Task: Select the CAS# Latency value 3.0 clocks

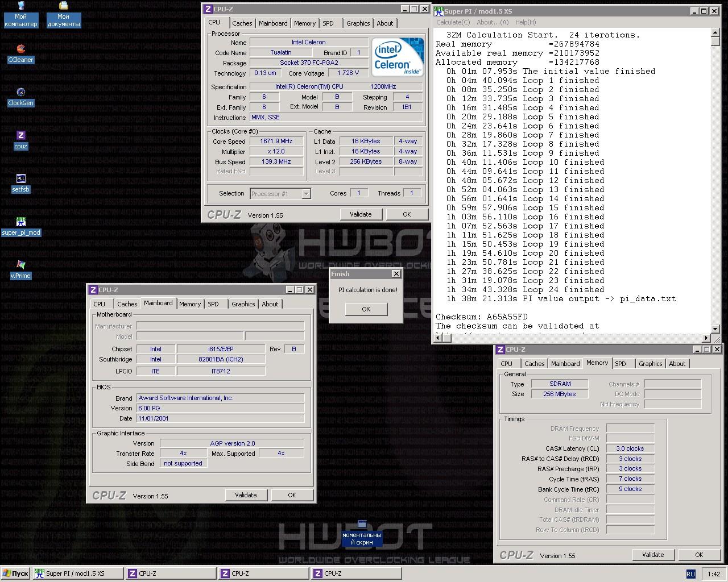Action: 630,448
